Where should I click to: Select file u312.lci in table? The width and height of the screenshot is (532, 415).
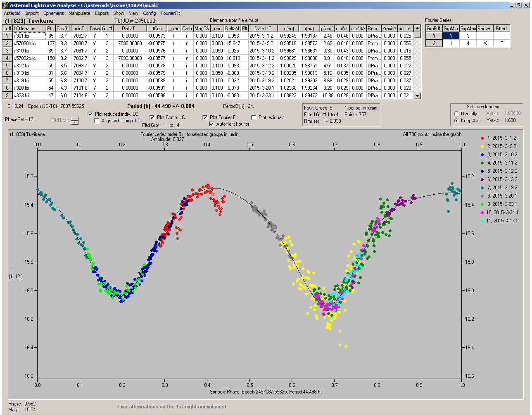click(x=29, y=66)
